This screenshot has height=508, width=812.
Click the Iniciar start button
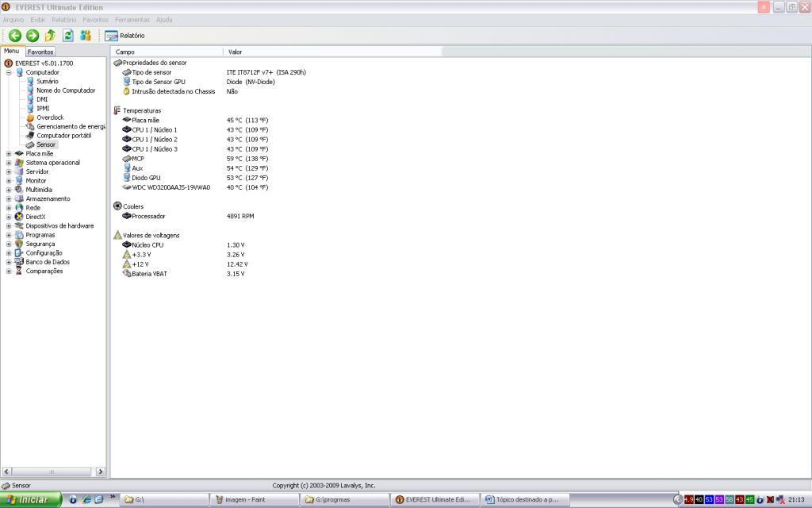31,500
